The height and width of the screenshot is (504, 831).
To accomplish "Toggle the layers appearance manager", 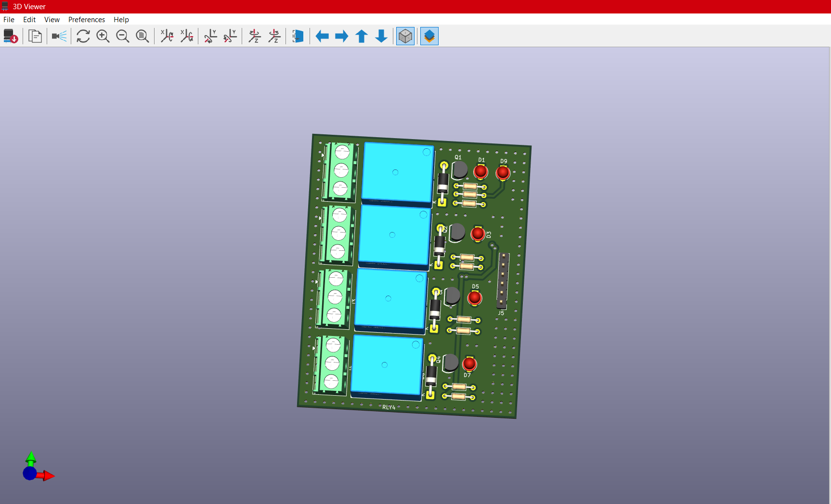I will 429,36.
